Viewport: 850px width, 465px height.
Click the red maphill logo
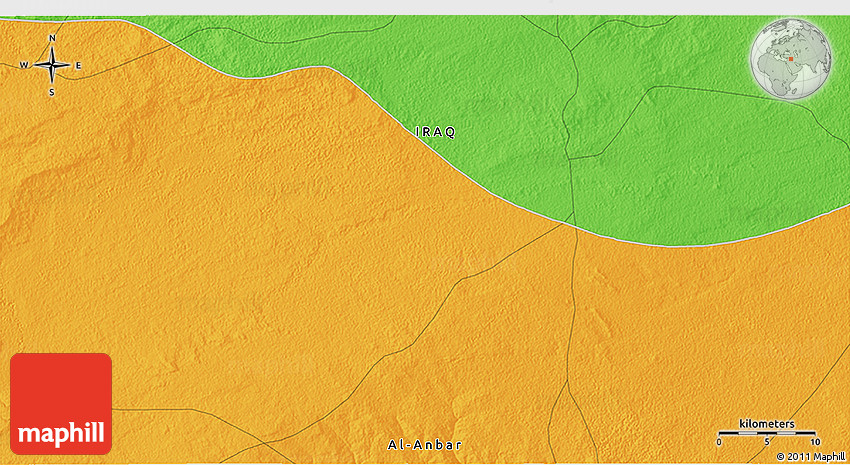61,404
